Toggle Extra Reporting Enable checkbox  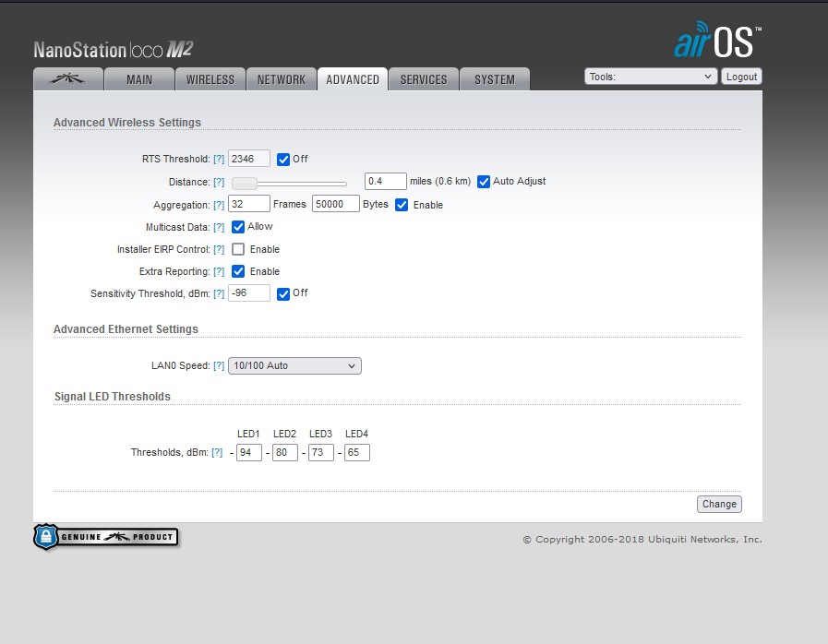[x=238, y=271]
